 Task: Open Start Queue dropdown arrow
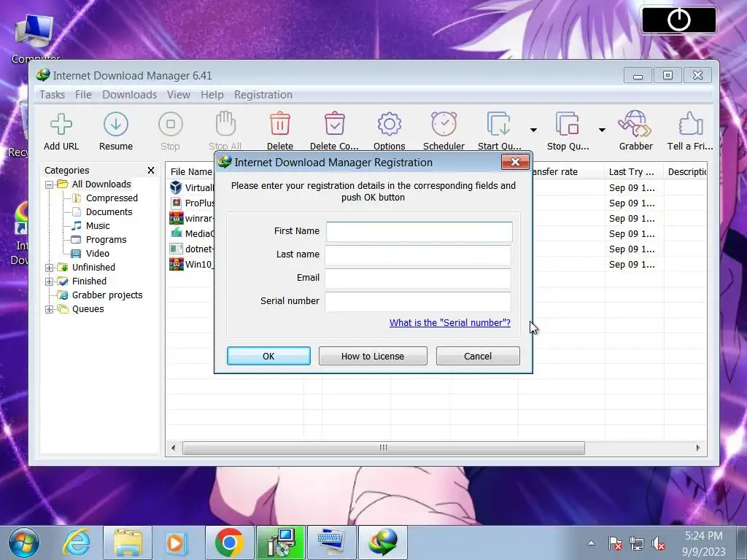(x=533, y=130)
